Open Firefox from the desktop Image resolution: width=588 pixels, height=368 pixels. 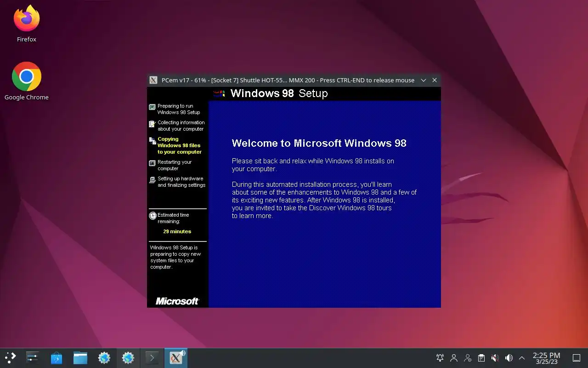click(27, 24)
